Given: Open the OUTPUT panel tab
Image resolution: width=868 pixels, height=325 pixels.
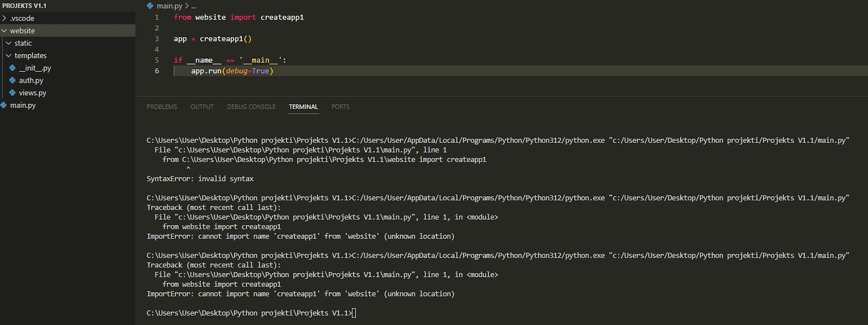Looking at the screenshot, I should pyautogui.click(x=202, y=107).
